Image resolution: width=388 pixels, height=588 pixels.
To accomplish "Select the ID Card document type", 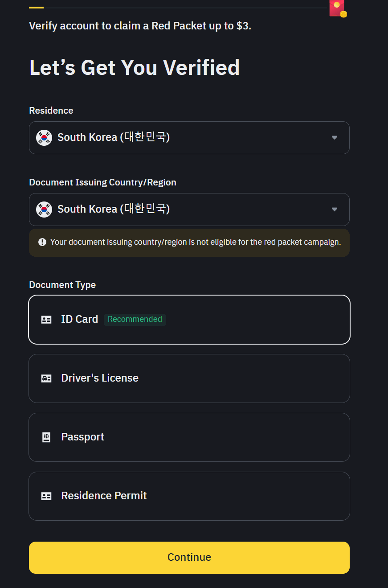I will point(189,319).
